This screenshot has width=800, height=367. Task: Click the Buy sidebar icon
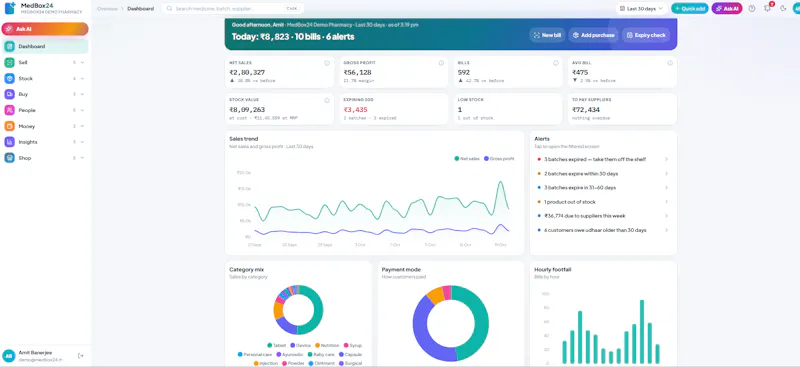click(9, 94)
